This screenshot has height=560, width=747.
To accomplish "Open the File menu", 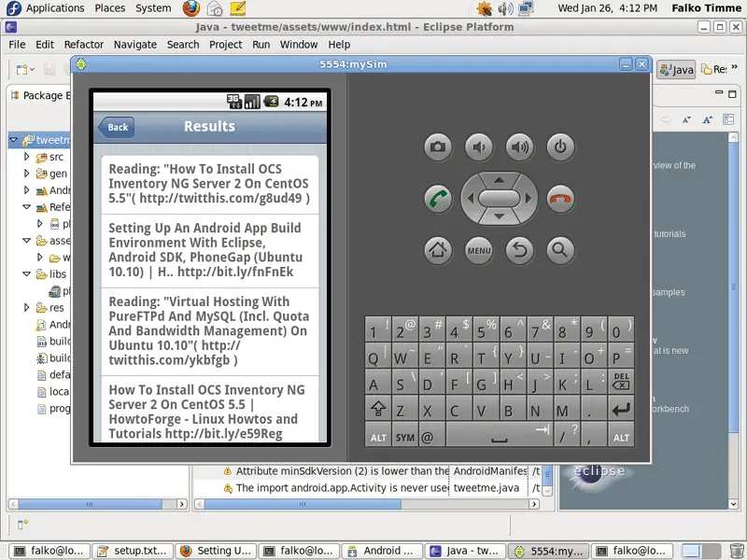I will 17,44.
